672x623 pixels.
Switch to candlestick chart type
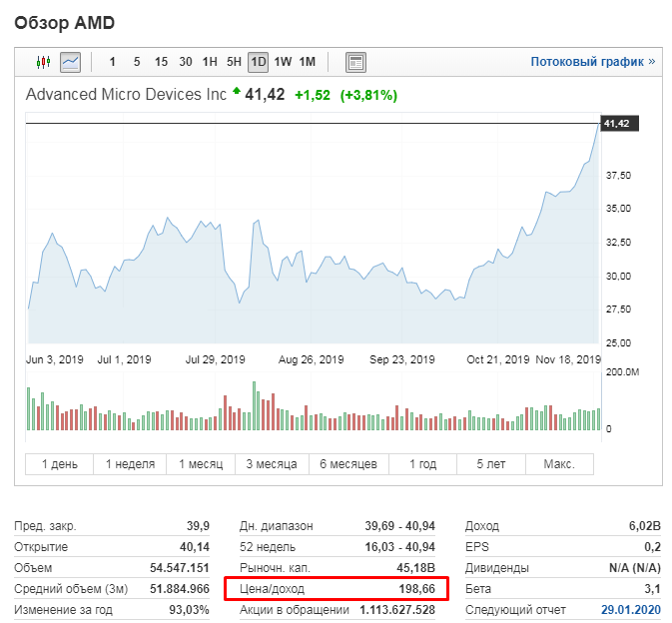pos(43,62)
